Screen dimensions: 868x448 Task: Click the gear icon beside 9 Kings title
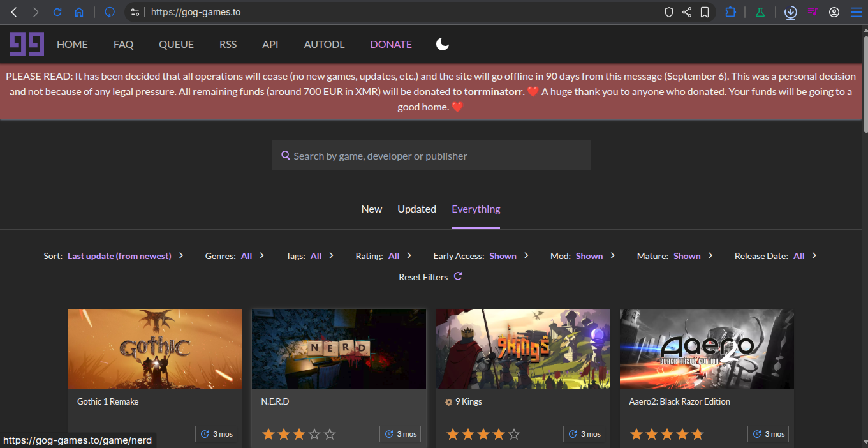point(448,403)
